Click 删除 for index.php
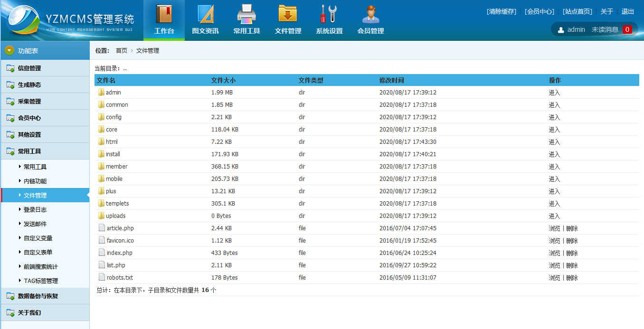 [x=572, y=253]
